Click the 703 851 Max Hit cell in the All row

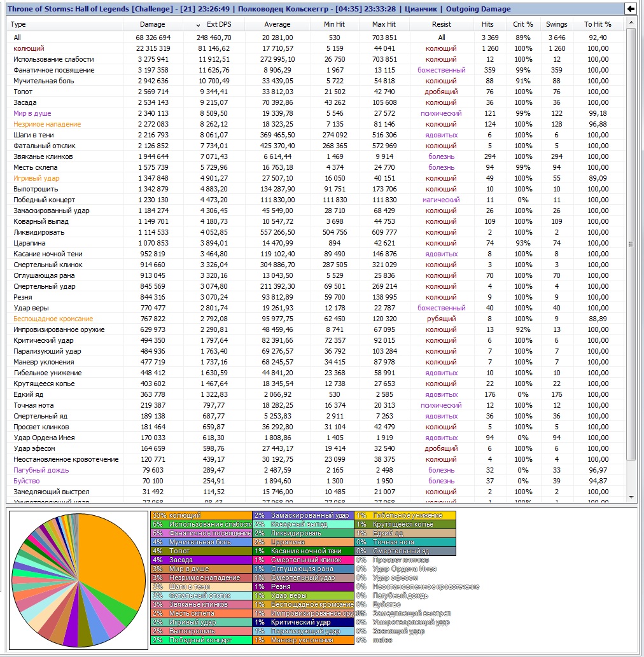pos(384,38)
